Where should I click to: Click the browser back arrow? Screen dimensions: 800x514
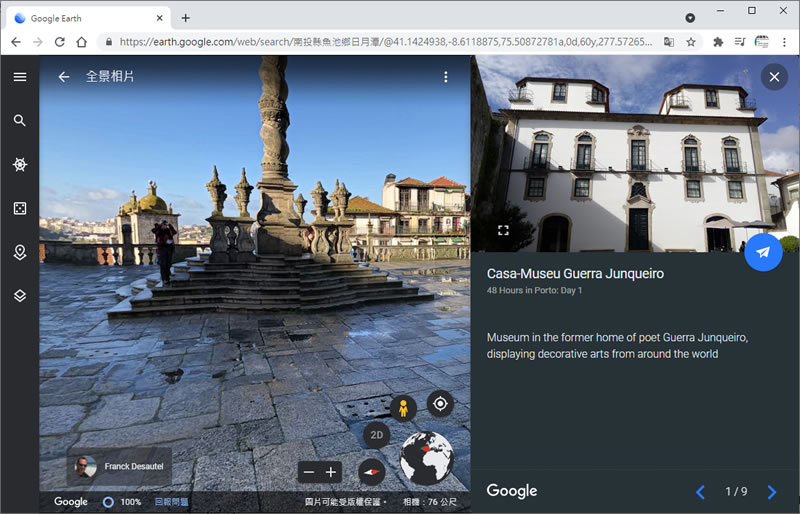click(x=16, y=42)
